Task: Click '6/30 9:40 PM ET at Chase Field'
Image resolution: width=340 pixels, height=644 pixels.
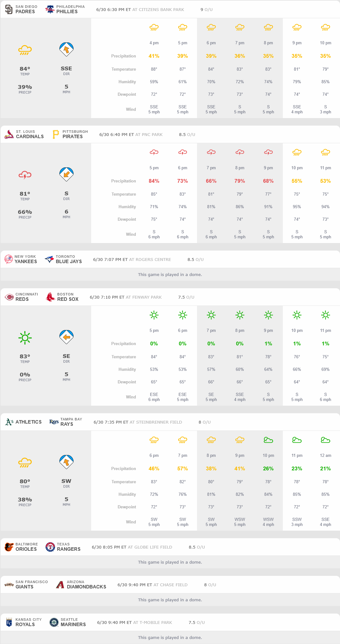Action: [x=152, y=585]
